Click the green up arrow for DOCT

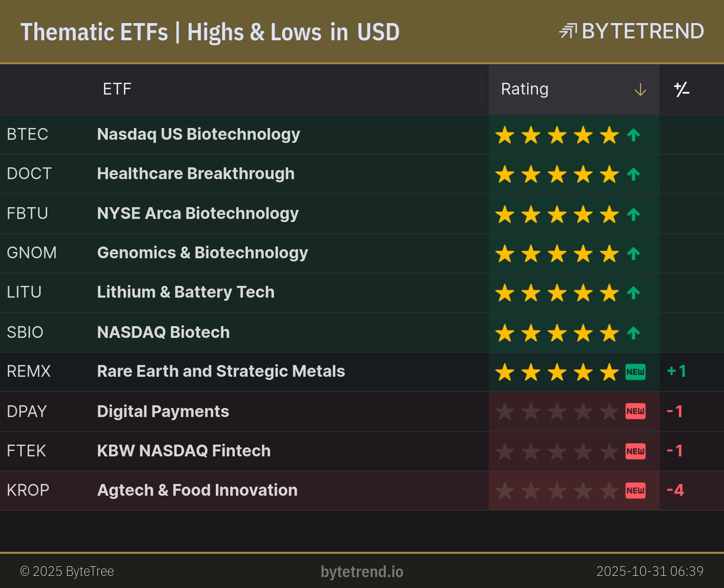633,174
